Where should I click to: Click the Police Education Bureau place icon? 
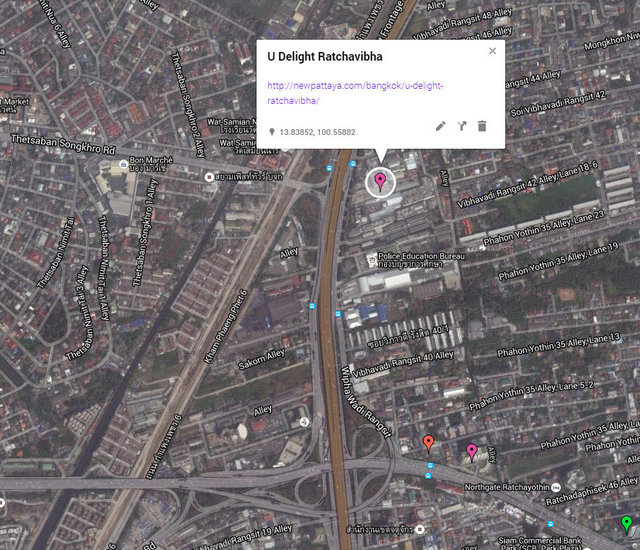[x=371, y=259]
